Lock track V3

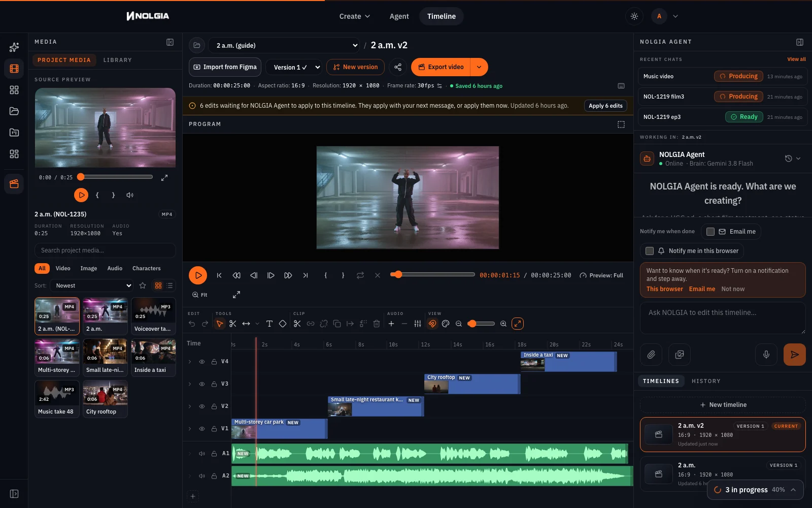coord(214,384)
